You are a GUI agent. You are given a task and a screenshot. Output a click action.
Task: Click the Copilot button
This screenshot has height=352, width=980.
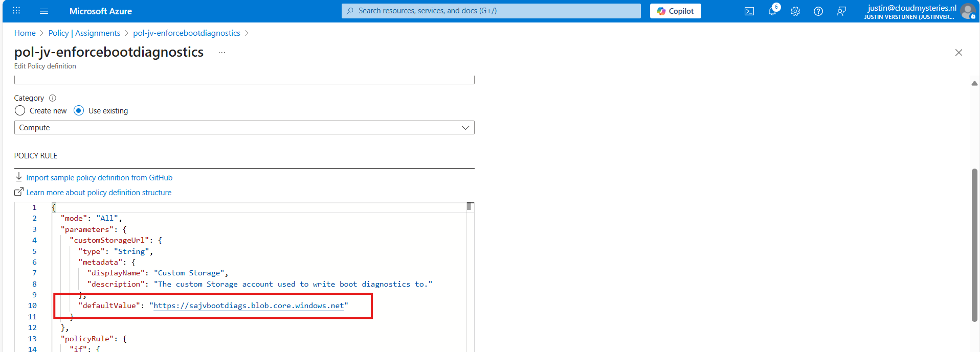(675, 11)
